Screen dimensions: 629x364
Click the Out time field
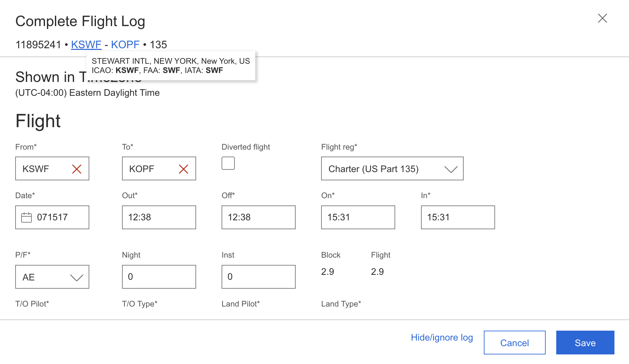pyautogui.click(x=159, y=217)
